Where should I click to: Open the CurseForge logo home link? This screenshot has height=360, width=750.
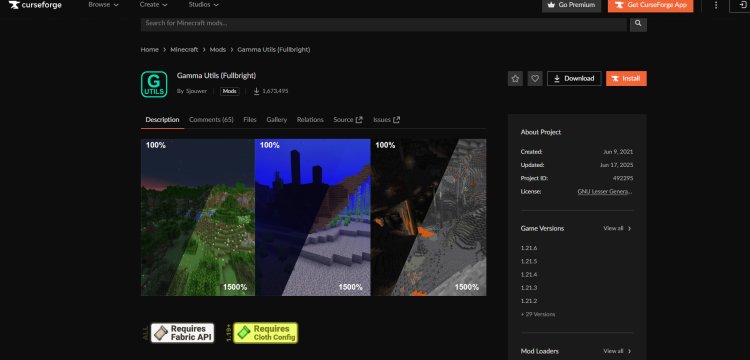35,5
